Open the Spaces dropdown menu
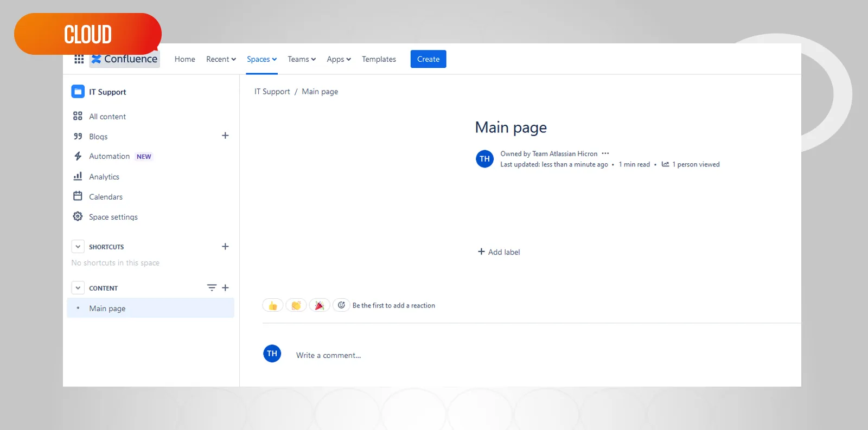This screenshot has width=868, height=430. coord(261,59)
